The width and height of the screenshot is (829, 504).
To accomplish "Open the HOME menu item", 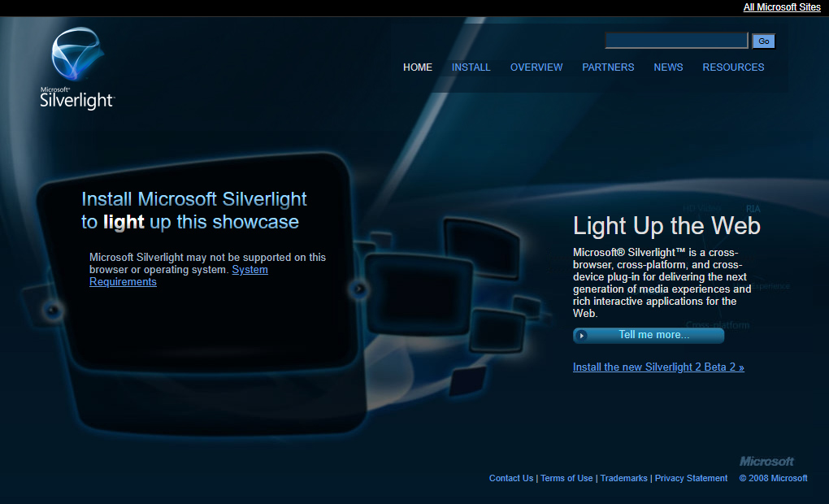I will [418, 67].
